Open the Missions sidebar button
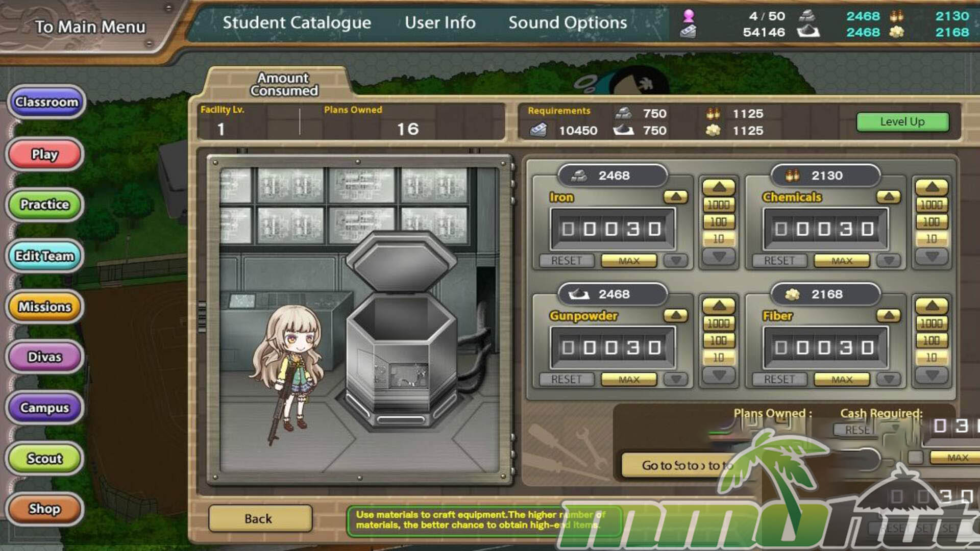 point(45,307)
